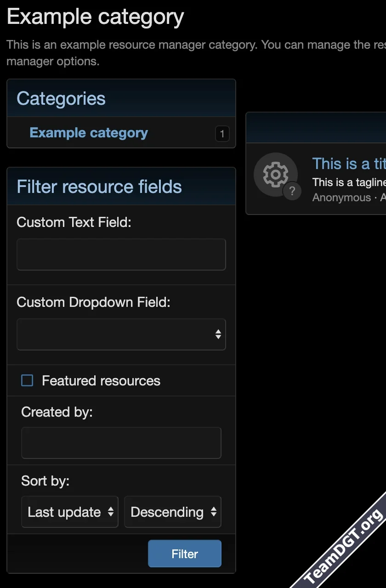Click the stepper arrows on Custom Dropdown Field
The width and height of the screenshot is (386, 588).
tap(217, 334)
